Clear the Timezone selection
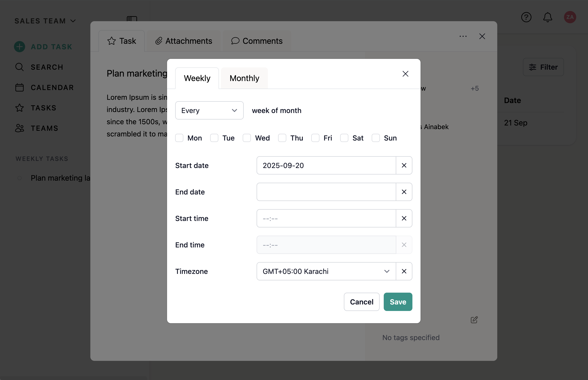Image resolution: width=588 pixels, height=380 pixels. (x=404, y=271)
